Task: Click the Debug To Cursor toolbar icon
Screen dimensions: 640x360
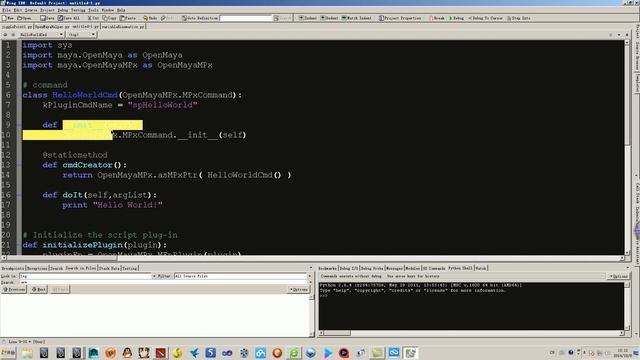Action: 485,18
